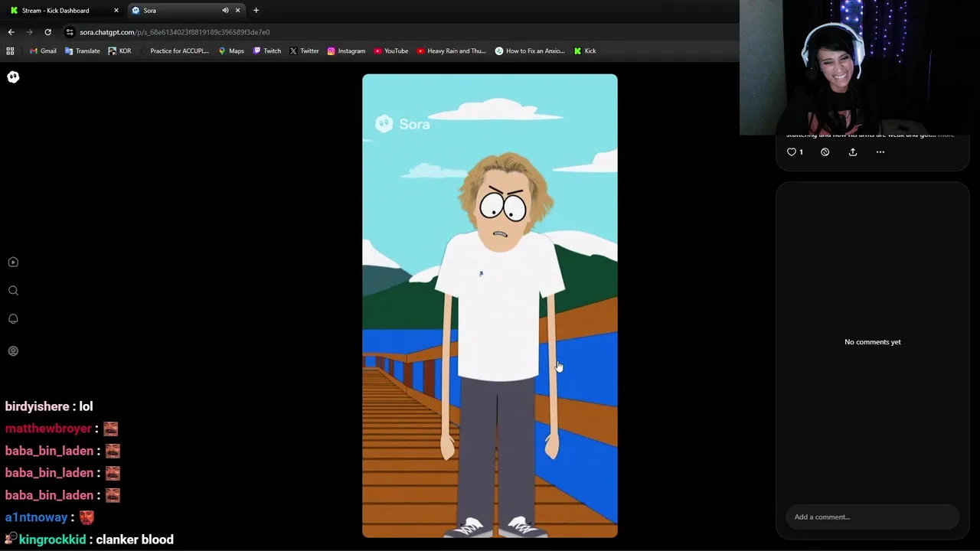Image resolution: width=980 pixels, height=551 pixels.
Task: Click the site info icon in the address bar
Action: [x=70, y=32]
